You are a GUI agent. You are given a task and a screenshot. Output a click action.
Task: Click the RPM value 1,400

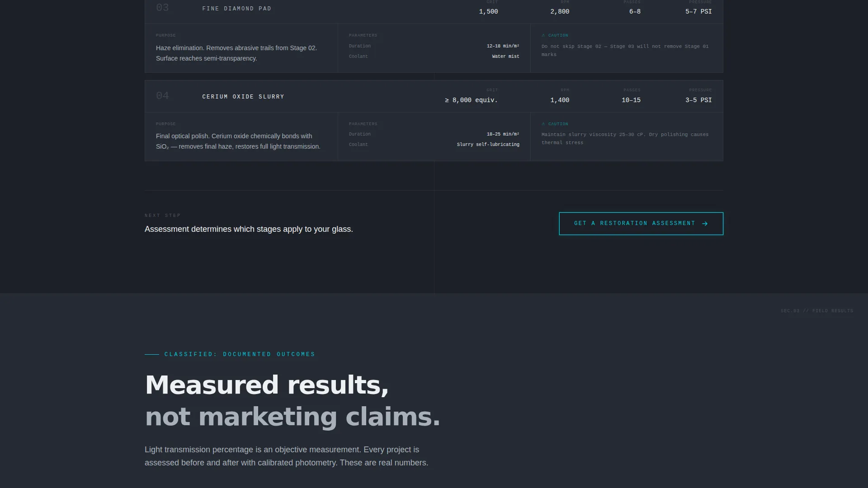pyautogui.click(x=560, y=100)
